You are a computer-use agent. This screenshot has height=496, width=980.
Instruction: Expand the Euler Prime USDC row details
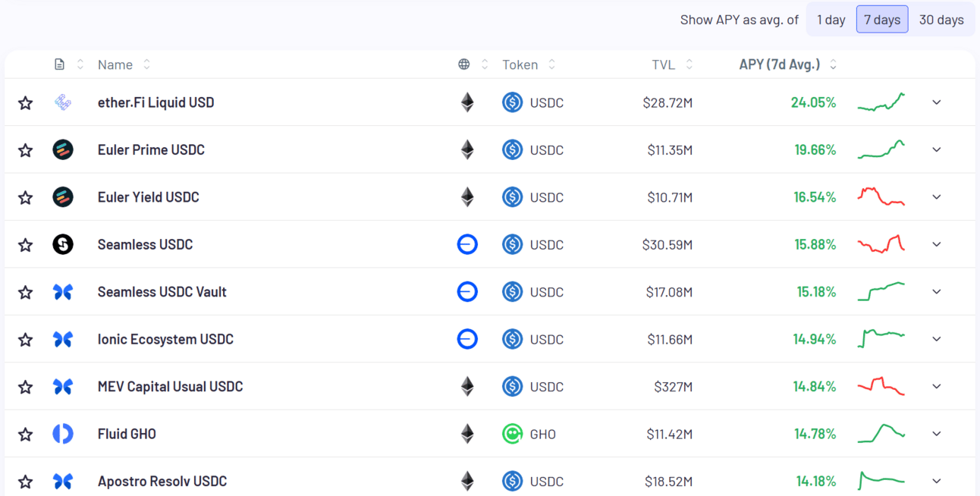point(937,150)
